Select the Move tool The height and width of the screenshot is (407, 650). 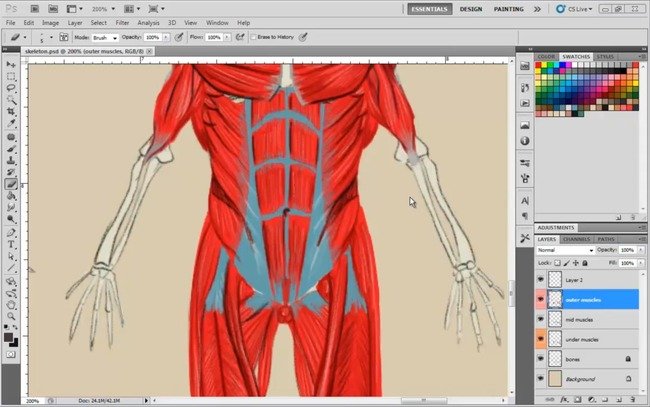11,65
